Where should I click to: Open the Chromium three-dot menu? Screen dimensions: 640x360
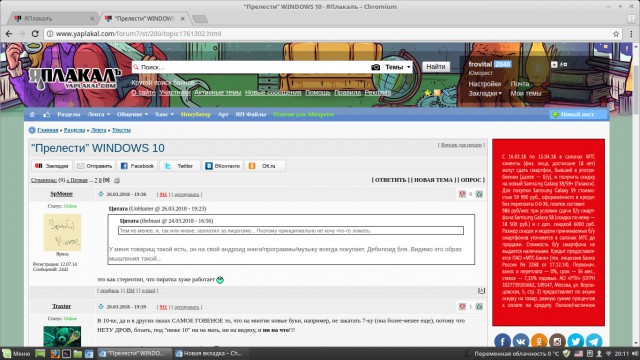point(631,34)
